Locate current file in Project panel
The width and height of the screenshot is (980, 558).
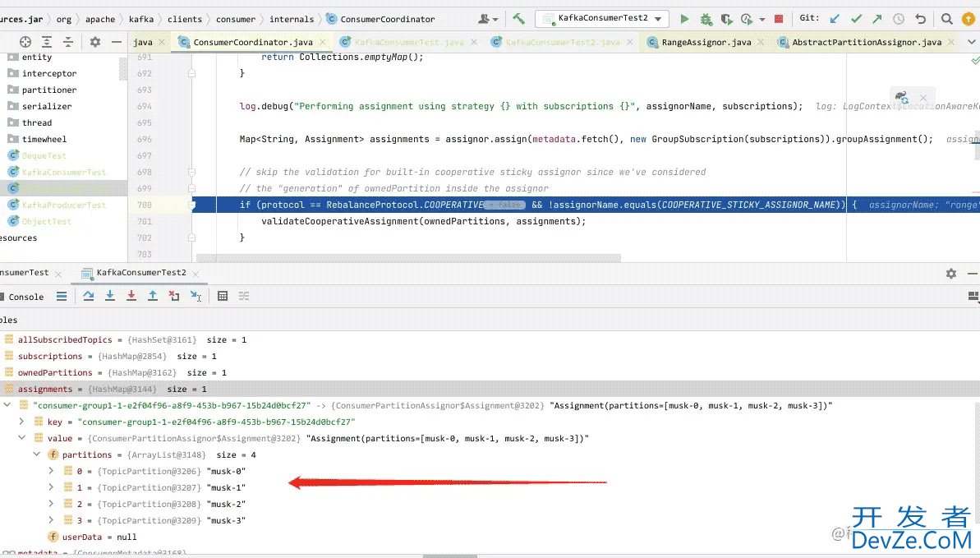click(x=25, y=42)
